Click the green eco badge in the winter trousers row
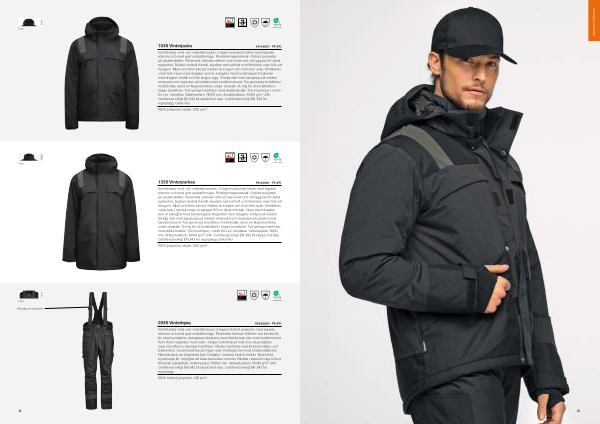 pos(277,295)
